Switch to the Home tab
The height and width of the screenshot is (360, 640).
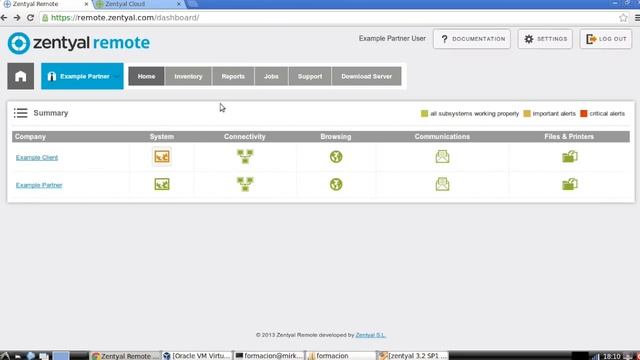click(x=147, y=76)
